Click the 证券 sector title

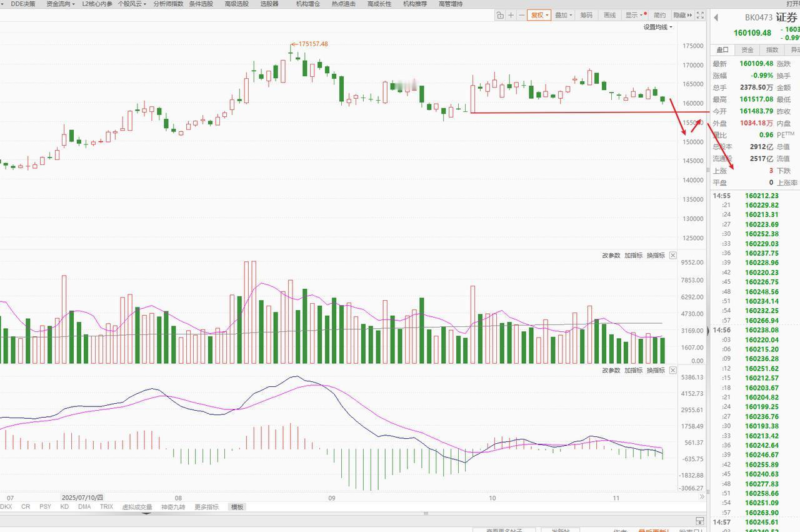787,18
